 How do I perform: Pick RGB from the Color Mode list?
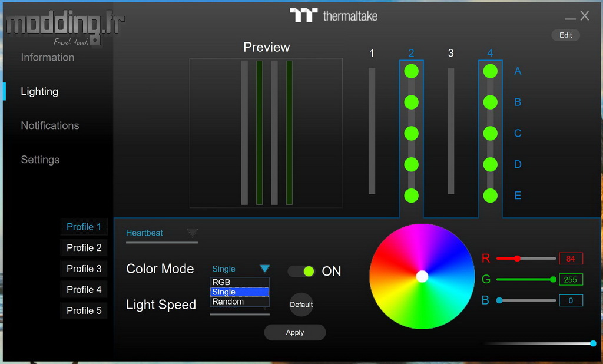[240, 282]
